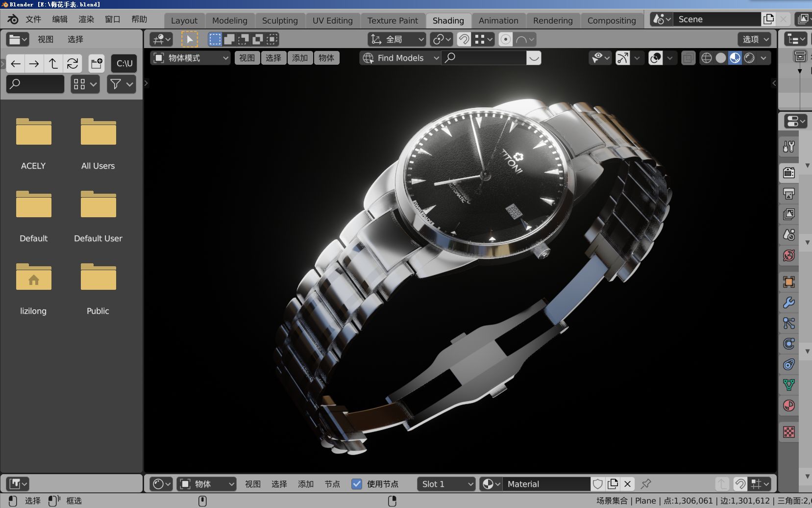Open the Object Constraints tab

789,364
